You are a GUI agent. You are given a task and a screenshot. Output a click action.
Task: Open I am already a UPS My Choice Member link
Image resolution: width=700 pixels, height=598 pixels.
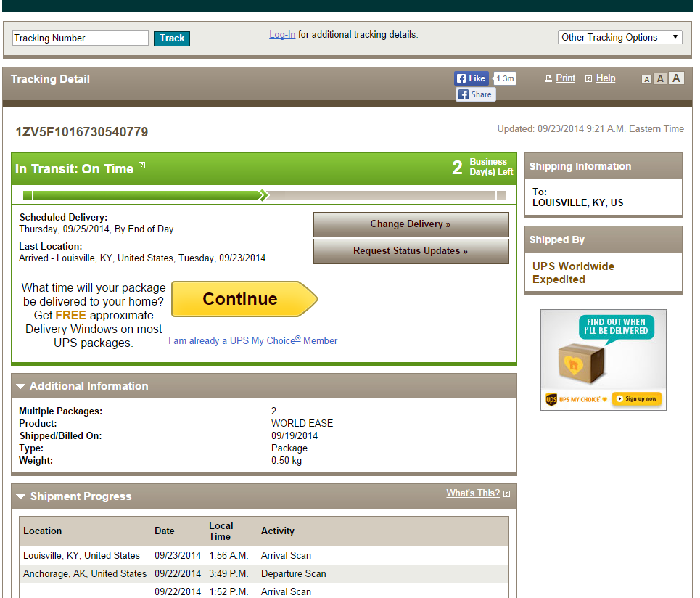252,341
